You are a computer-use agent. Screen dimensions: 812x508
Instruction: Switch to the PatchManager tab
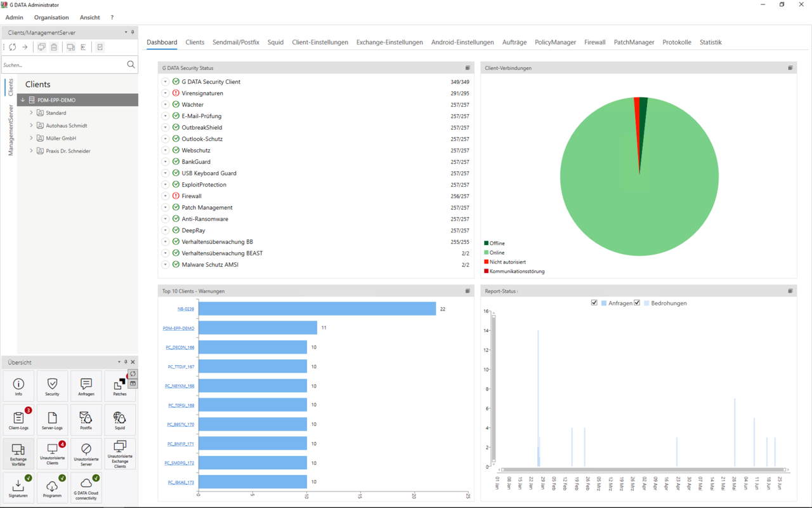(634, 42)
